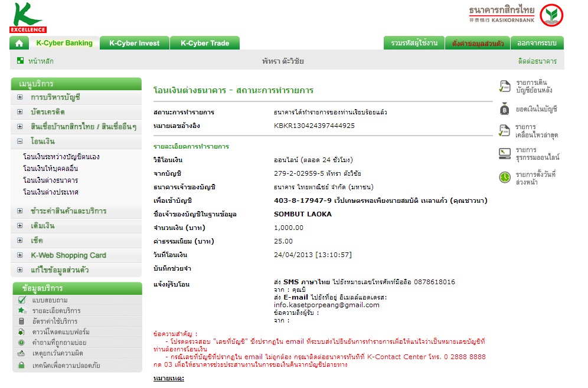Click the รายละเอียดบริการ star icon
Viewport: 588px width, 388px height.
pos(22,311)
